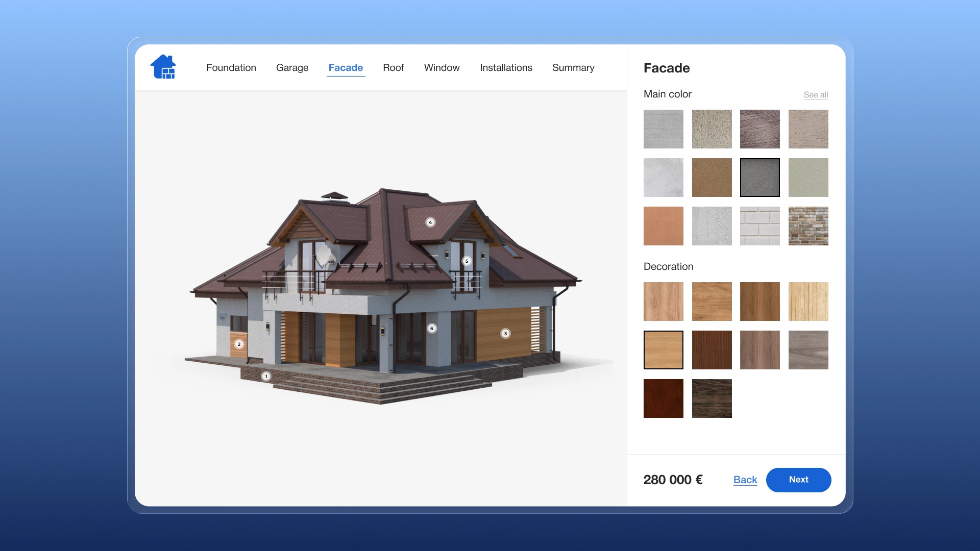Click the Back link
This screenshot has width=980, height=551.
point(745,480)
